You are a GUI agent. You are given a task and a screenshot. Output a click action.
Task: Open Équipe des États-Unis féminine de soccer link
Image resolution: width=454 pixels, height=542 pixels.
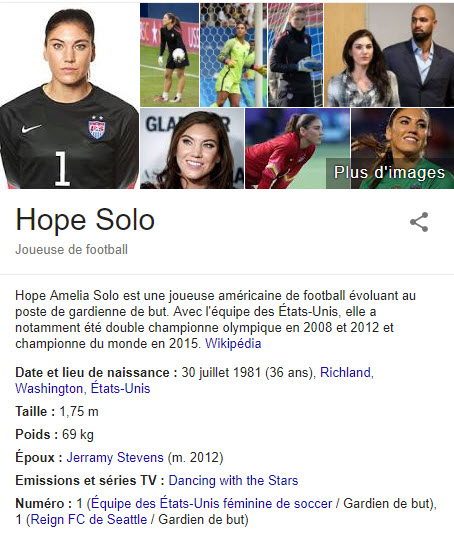[x=212, y=504]
